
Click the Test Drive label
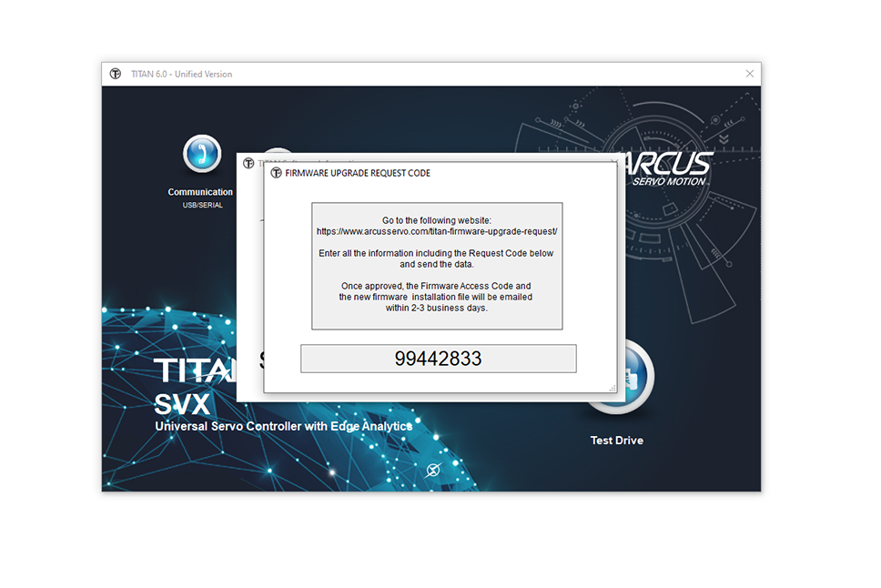click(x=616, y=441)
